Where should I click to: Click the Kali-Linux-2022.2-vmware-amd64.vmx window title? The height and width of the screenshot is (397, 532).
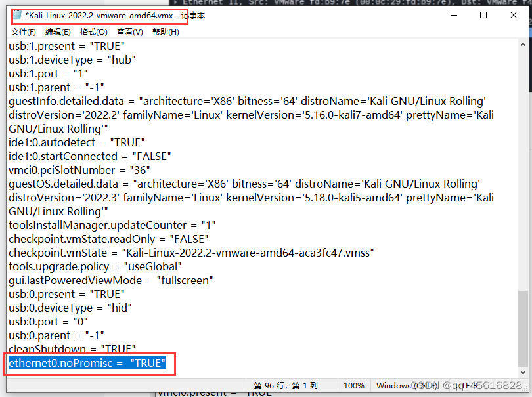[x=116, y=16]
